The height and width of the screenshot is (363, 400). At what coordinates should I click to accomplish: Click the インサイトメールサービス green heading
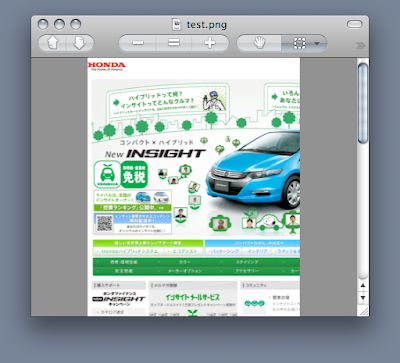point(193,297)
